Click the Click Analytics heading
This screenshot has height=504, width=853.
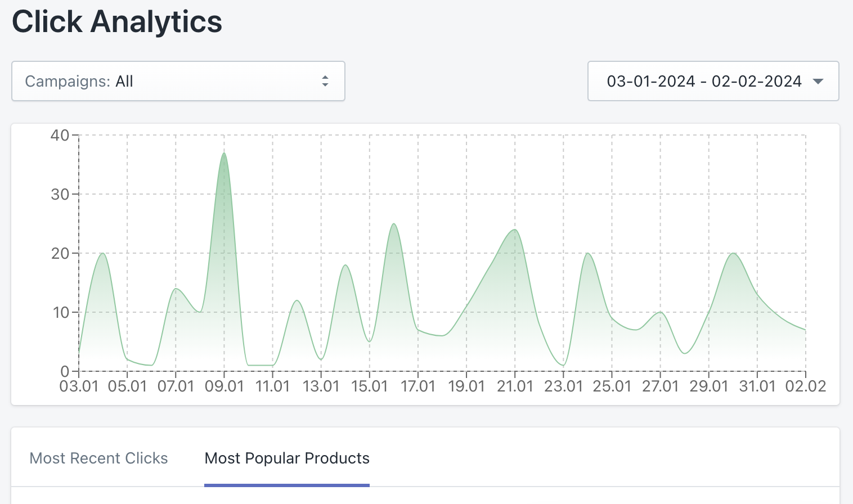coord(118,22)
